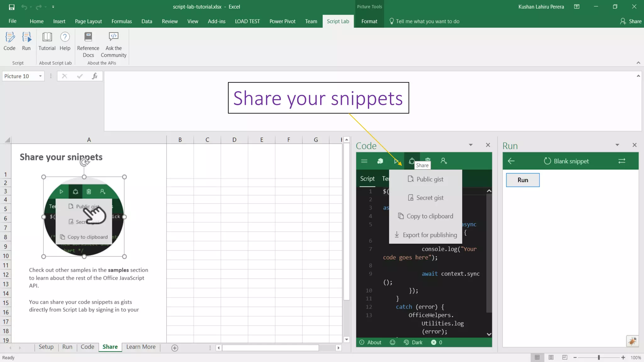The width and height of the screenshot is (644, 362).
Task: Open the Home ribbon tab
Action: point(36,21)
